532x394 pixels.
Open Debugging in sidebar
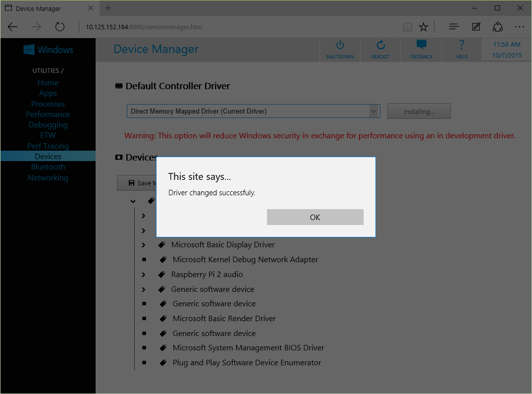pos(48,125)
